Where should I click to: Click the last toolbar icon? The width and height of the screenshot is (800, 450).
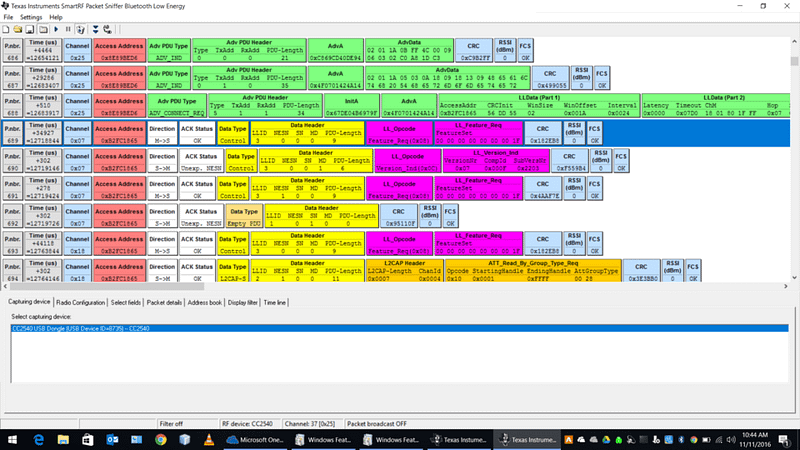tap(108, 30)
